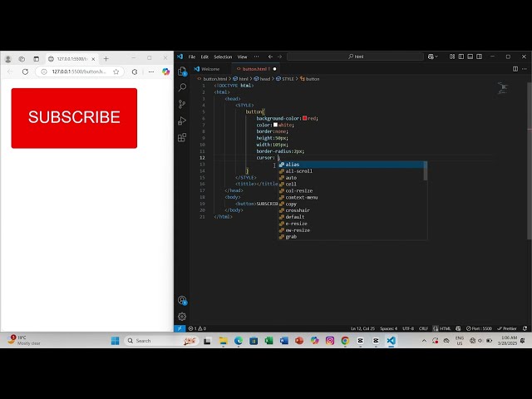Click the red color swatch in the code
The height and width of the screenshot is (399, 532).
305,118
